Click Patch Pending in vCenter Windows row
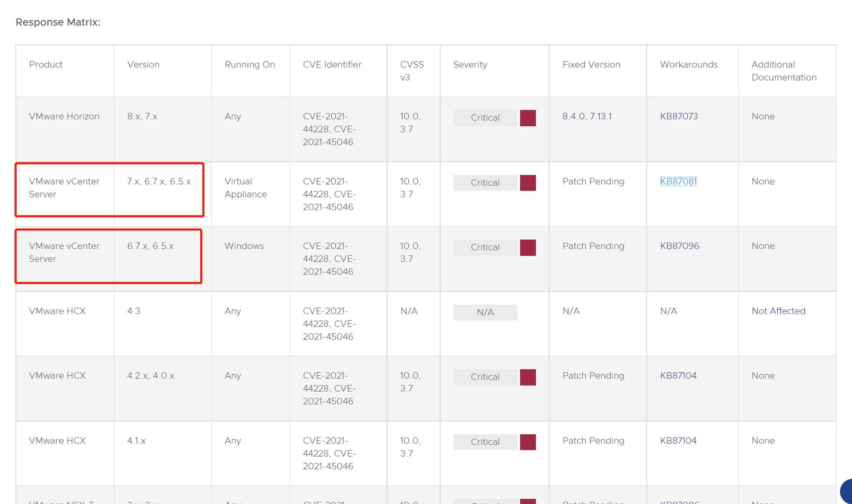This screenshot has width=852, height=504. [593, 246]
